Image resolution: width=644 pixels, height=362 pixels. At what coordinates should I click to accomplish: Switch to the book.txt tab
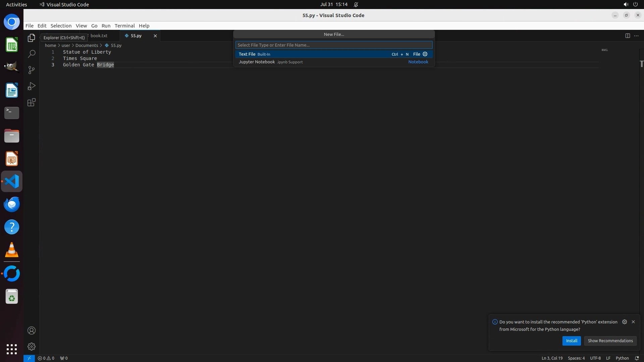[x=99, y=36]
